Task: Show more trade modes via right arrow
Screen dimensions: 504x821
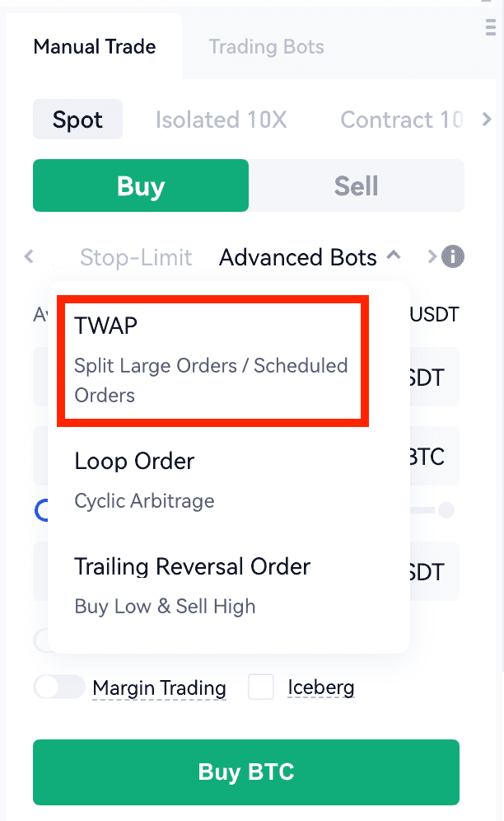Action: coord(487,120)
